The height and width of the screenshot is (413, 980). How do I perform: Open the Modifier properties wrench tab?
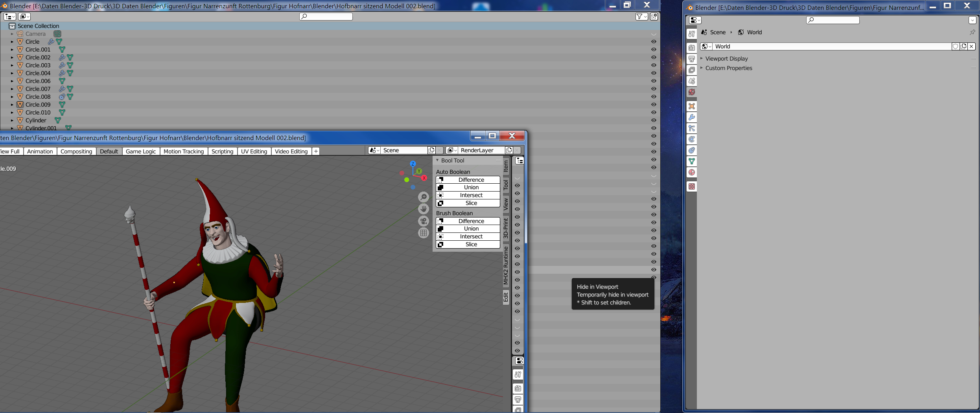coord(692,117)
